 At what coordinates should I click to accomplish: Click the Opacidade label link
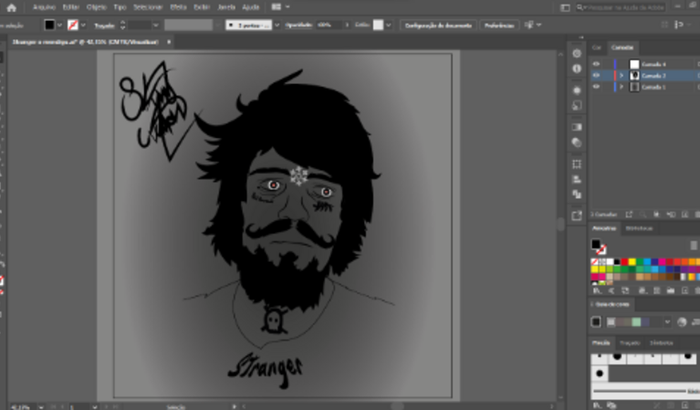[x=299, y=25]
